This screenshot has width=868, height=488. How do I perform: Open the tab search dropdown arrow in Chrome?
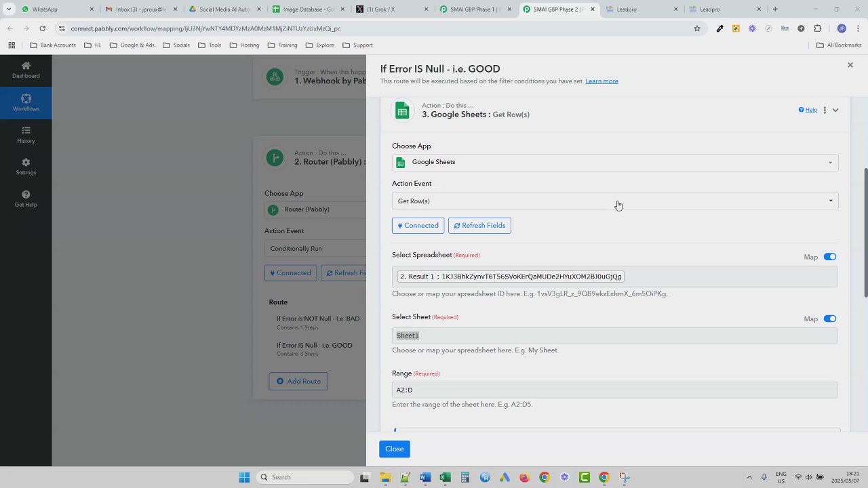click(x=9, y=9)
